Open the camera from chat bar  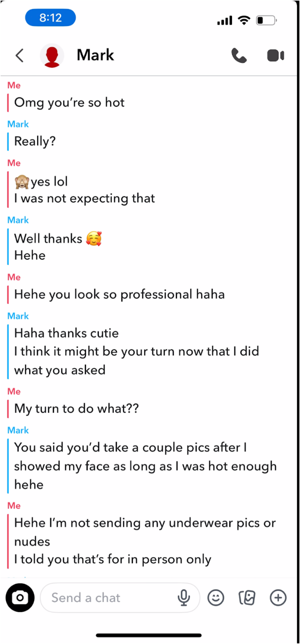coord(20,598)
